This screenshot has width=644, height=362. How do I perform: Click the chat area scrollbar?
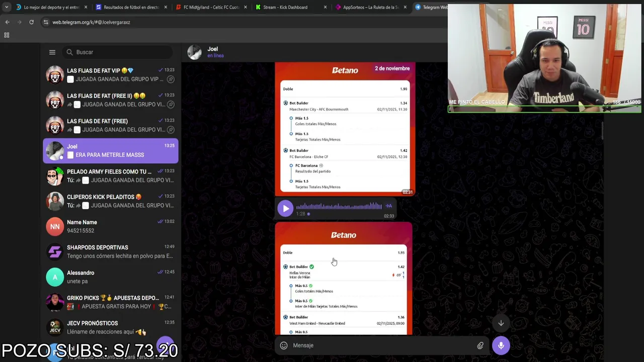(x=602, y=131)
